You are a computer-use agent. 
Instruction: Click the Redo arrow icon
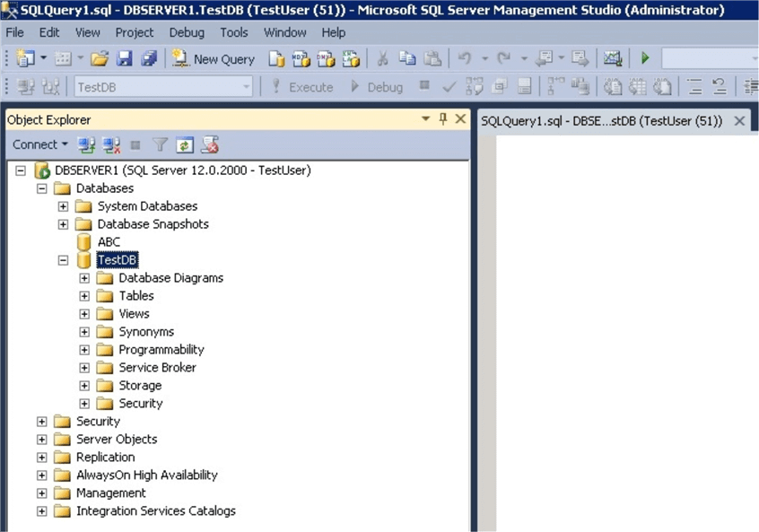pyautogui.click(x=504, y=58)
